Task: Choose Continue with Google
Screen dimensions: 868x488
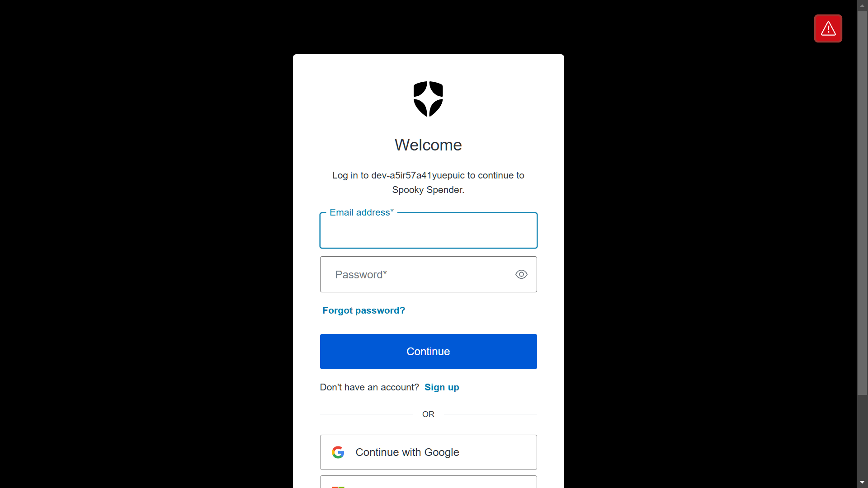Action: point(428,452)
